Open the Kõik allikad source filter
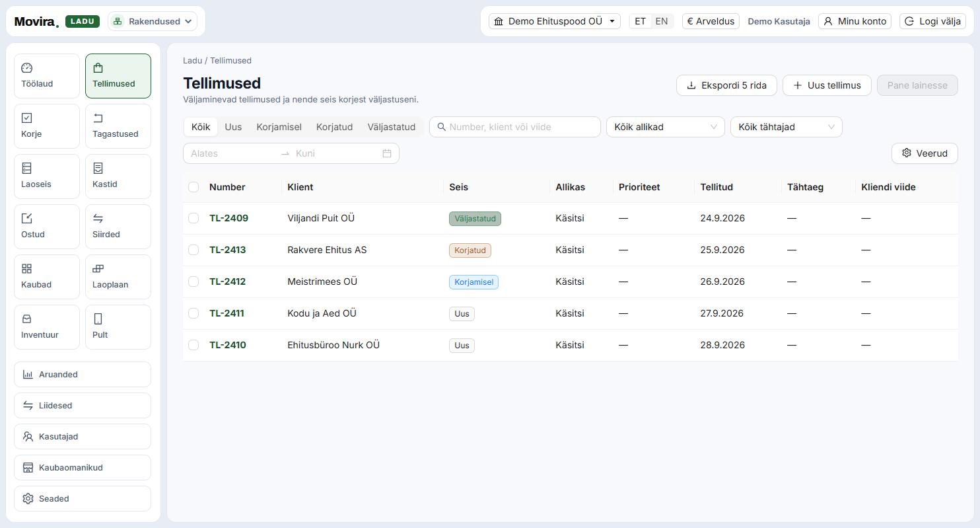Image resolution: width=980 pixels, height=528 pixels. pyautogui.click(x=666, y=127)
